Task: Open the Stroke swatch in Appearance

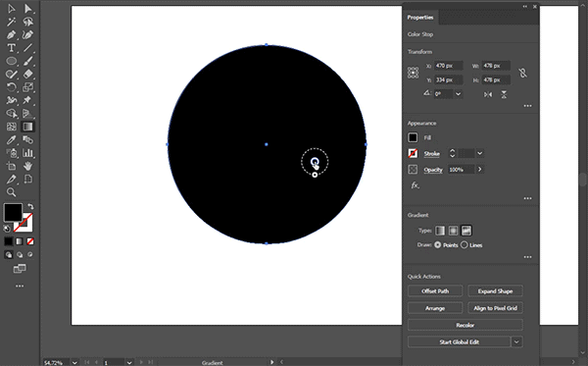Action: (413, 153)
